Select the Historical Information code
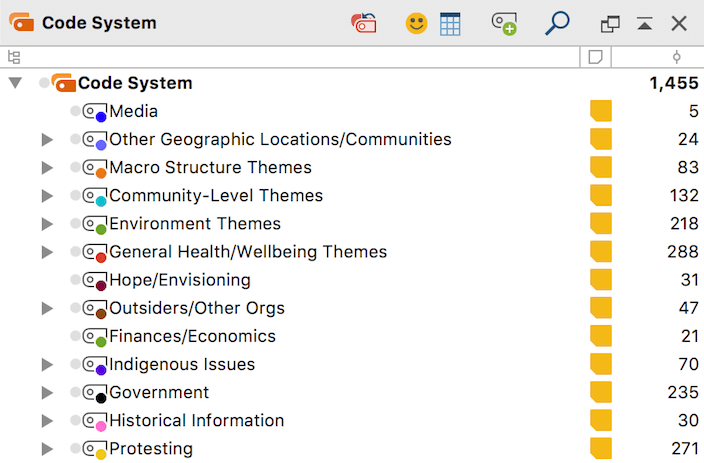 coord(197,421)
